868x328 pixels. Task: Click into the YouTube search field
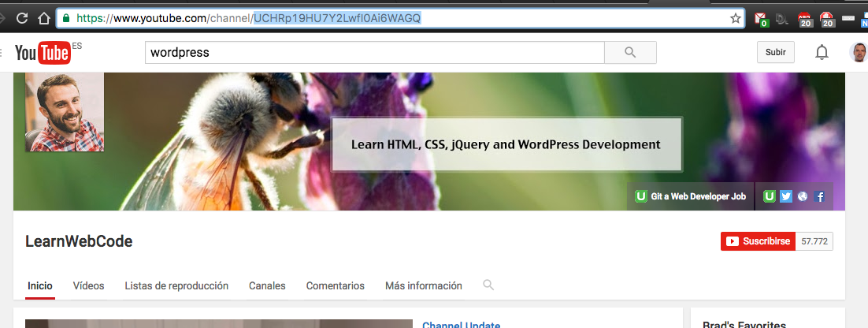(374, 53)
